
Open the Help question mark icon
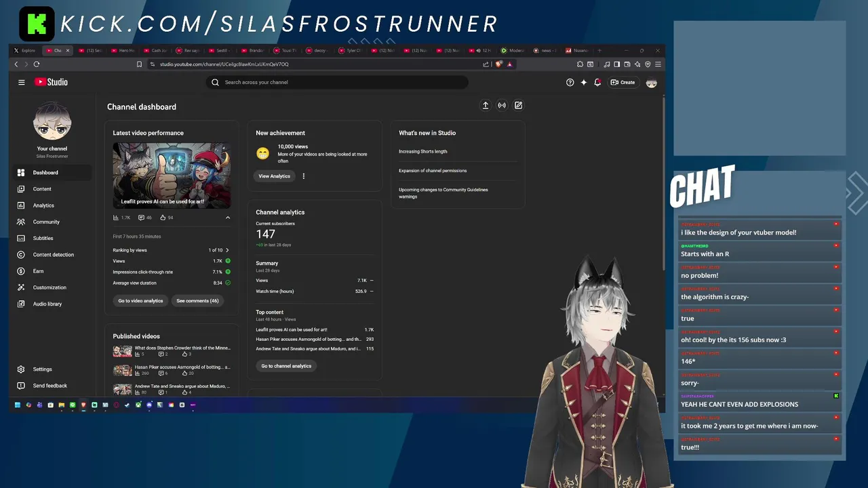[x=570, y=82]
